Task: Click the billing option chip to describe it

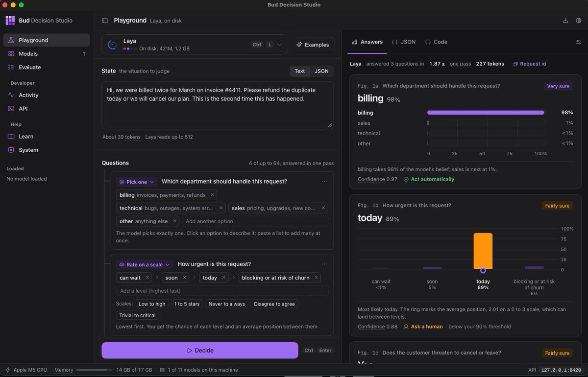Action: coord(162,195)
